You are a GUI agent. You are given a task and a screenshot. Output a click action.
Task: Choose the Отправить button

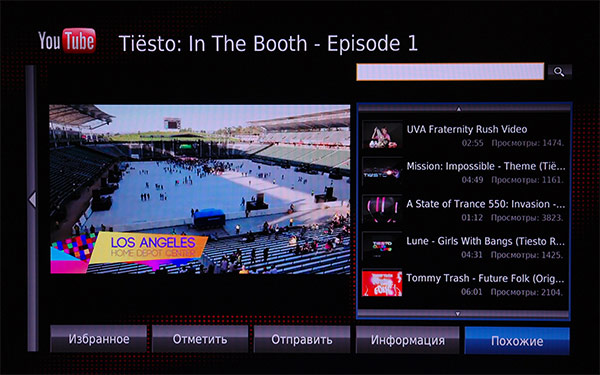coord(302,339)
